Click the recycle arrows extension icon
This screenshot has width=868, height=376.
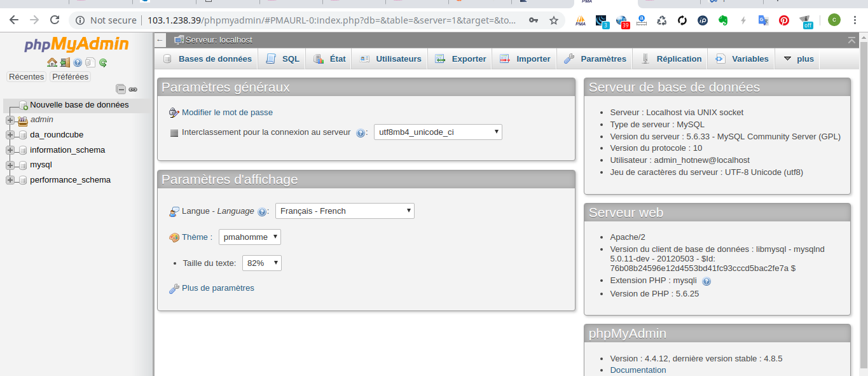662,20
